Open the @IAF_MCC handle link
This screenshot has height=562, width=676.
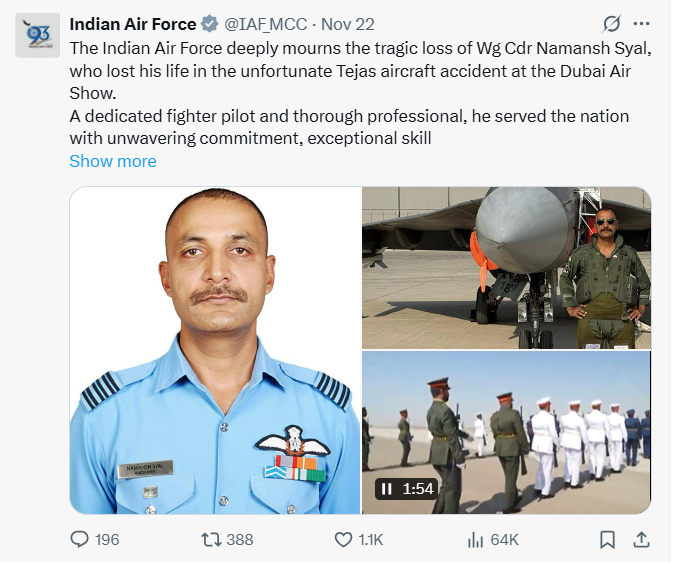(266, 25)
